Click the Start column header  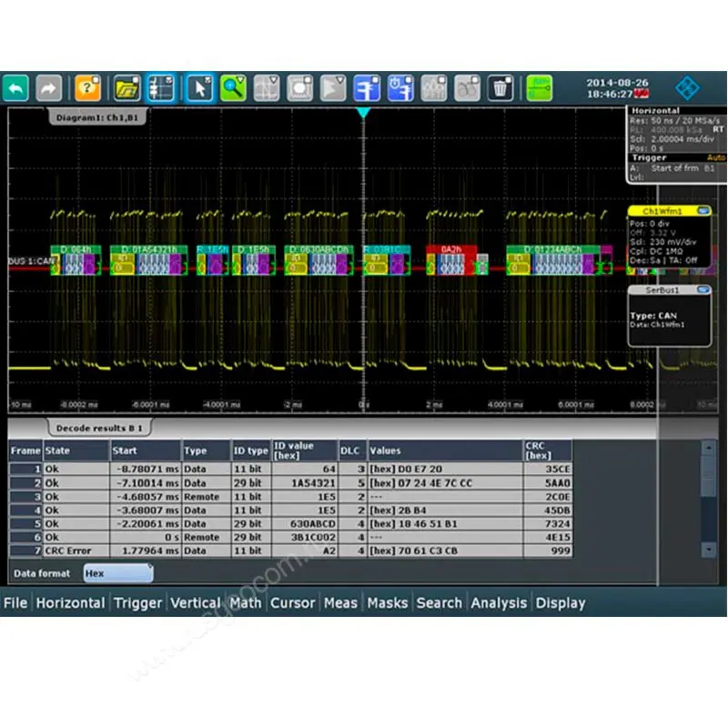click(x=144, y=450)
